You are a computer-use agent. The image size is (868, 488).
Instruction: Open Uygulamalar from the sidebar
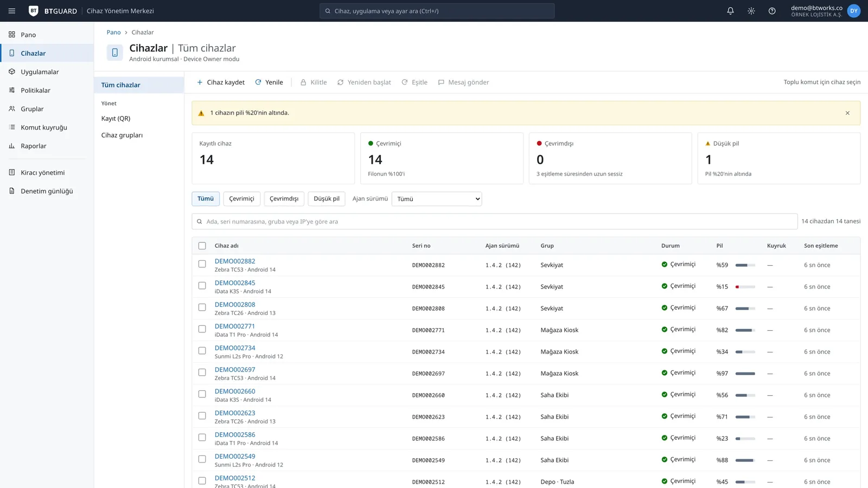tap(47, 72)
